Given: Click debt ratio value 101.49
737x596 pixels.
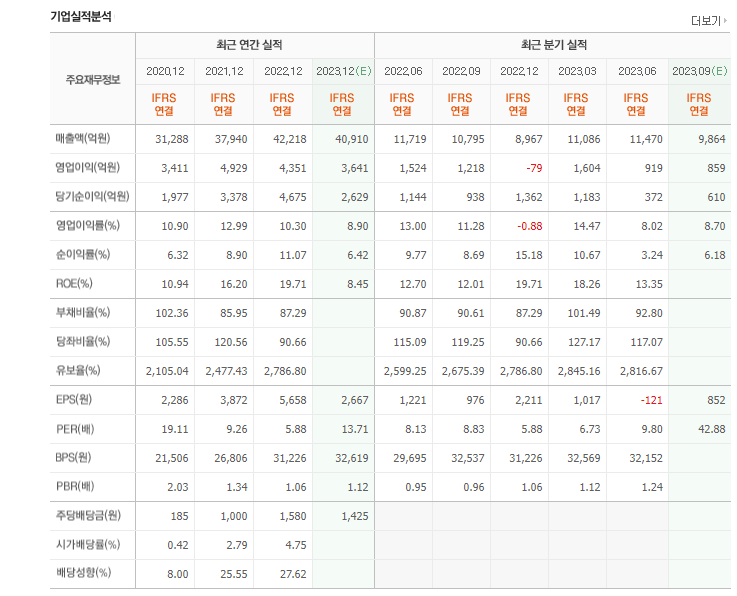Looking at the screenshot, I should pos(584,314).
